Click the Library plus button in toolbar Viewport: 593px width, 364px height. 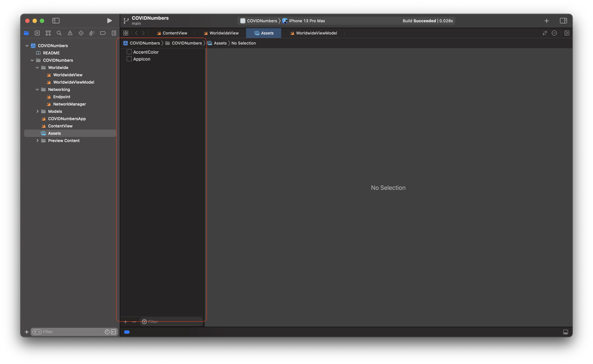546,21
